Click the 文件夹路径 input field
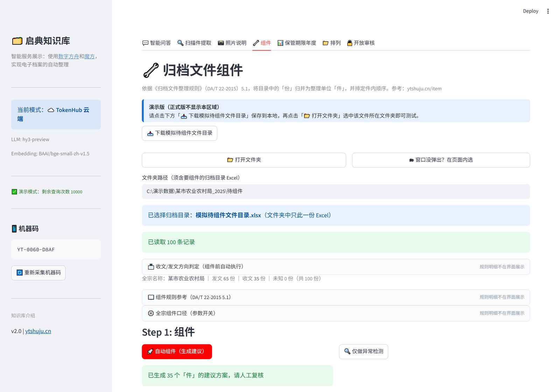The height and width of the screenshot is (392, 560). click(336, 191)
